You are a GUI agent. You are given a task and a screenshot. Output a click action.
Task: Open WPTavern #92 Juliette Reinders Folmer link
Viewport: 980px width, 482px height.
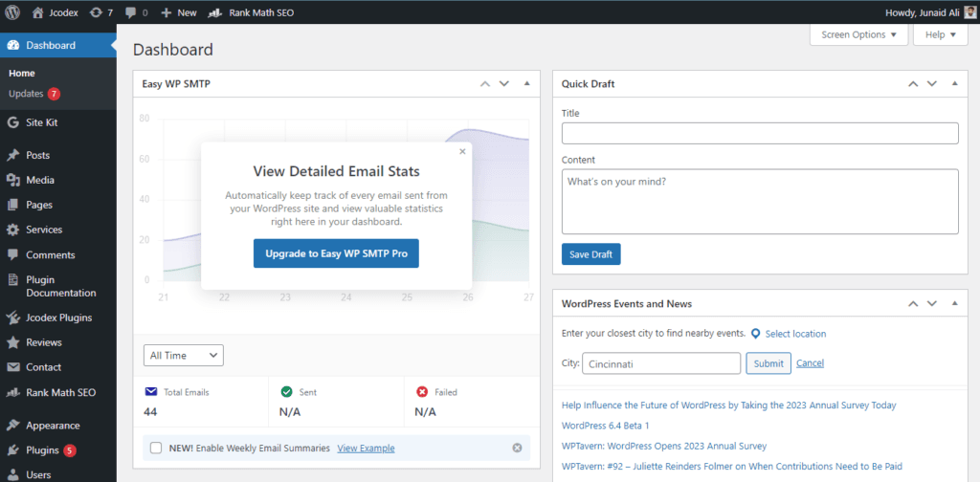[732, 467]
